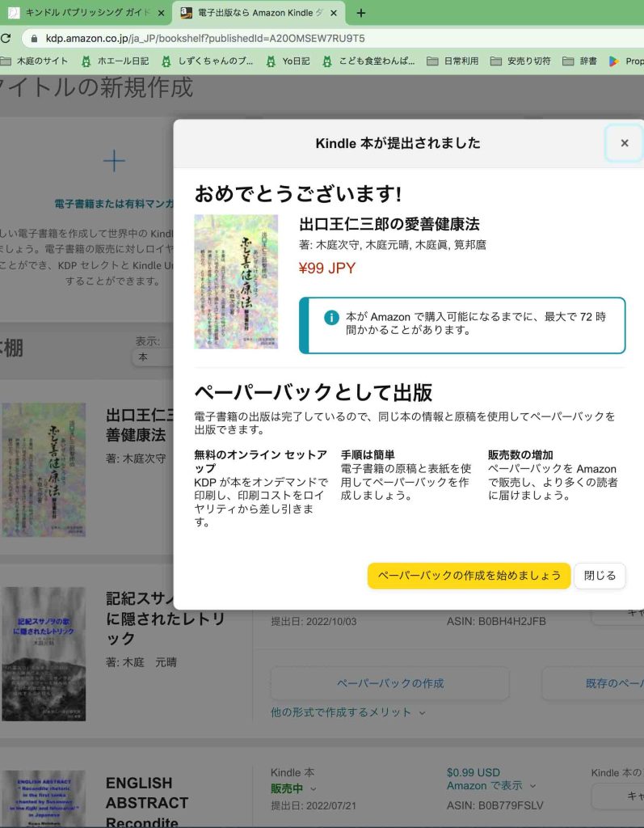
Task: Click 既存のペー button in bookshelf
Action: (594, 683)
